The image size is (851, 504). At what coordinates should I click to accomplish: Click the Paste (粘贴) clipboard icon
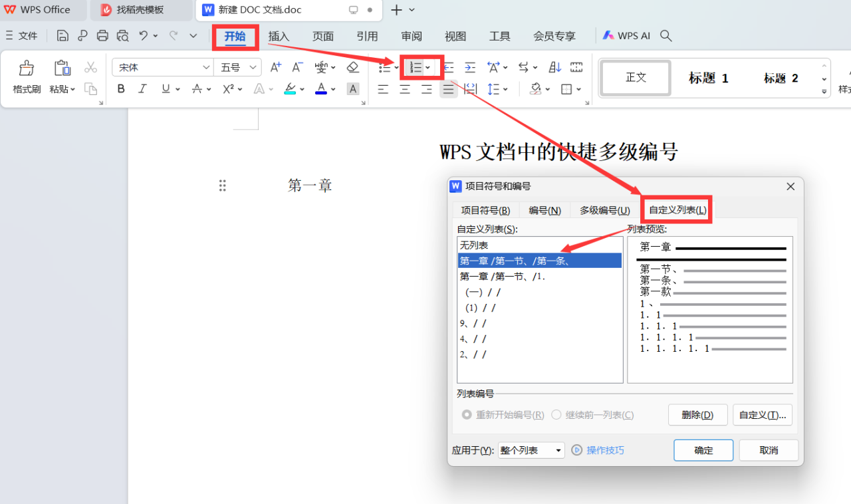tap(62, 68)
